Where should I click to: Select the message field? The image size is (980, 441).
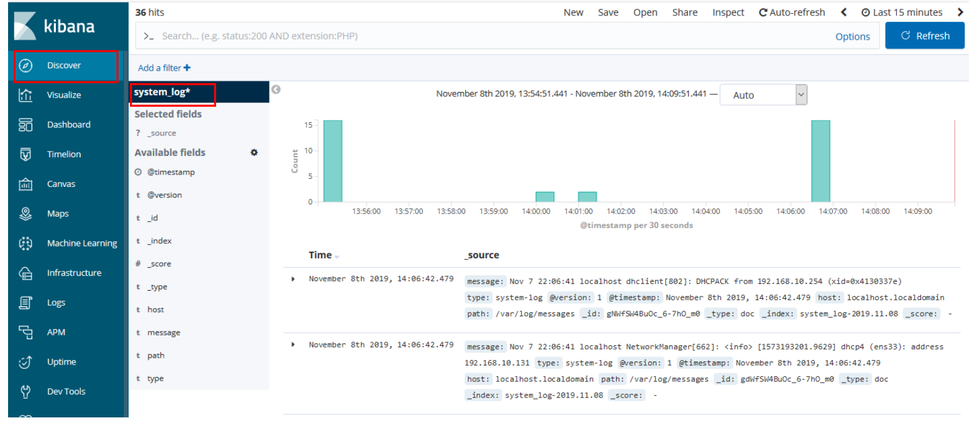click(x=164, y=332)
